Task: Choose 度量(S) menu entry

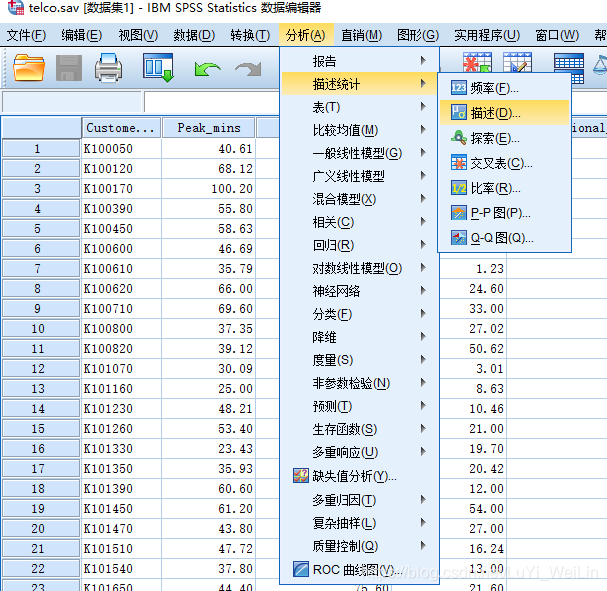Action: 360,360
